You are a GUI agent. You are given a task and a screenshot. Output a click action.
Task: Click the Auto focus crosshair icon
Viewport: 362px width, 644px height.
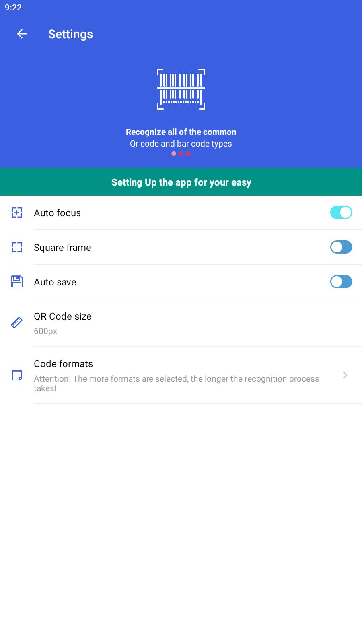(17, 213)
